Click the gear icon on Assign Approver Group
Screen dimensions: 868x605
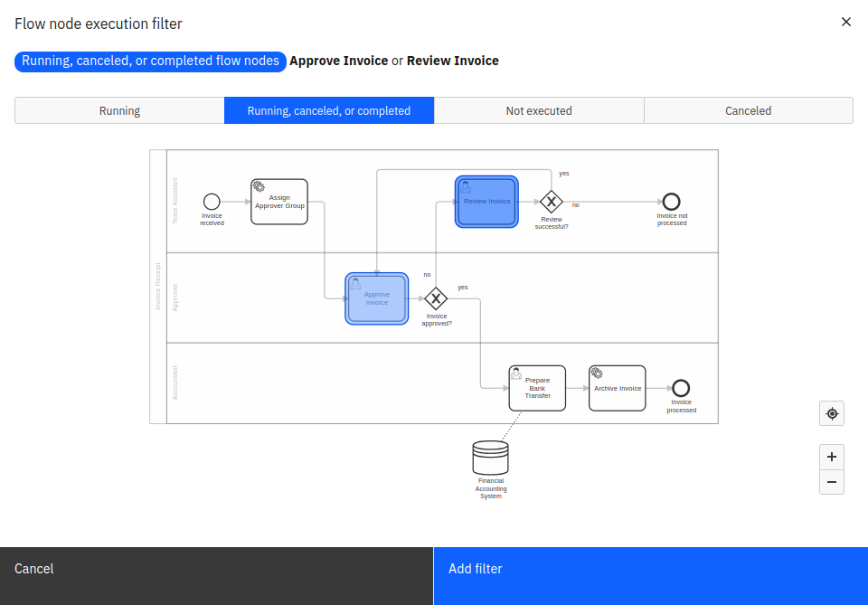(x=259, y=186)
